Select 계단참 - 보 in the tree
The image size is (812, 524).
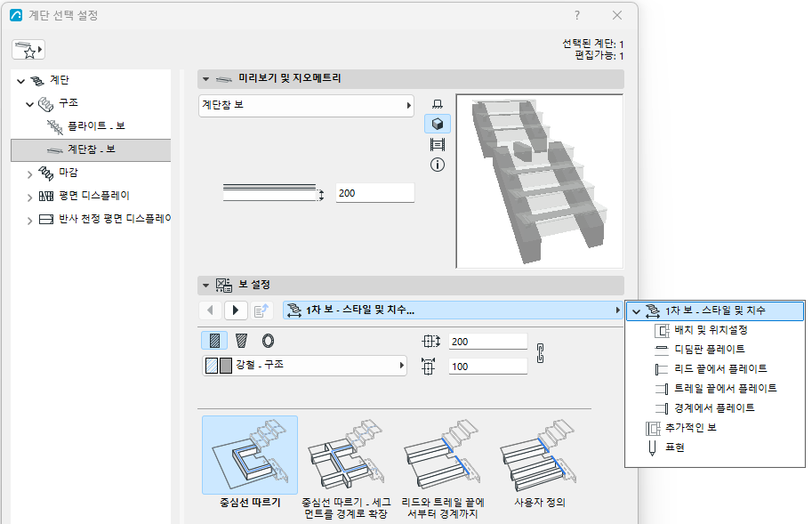pos(91,149)
